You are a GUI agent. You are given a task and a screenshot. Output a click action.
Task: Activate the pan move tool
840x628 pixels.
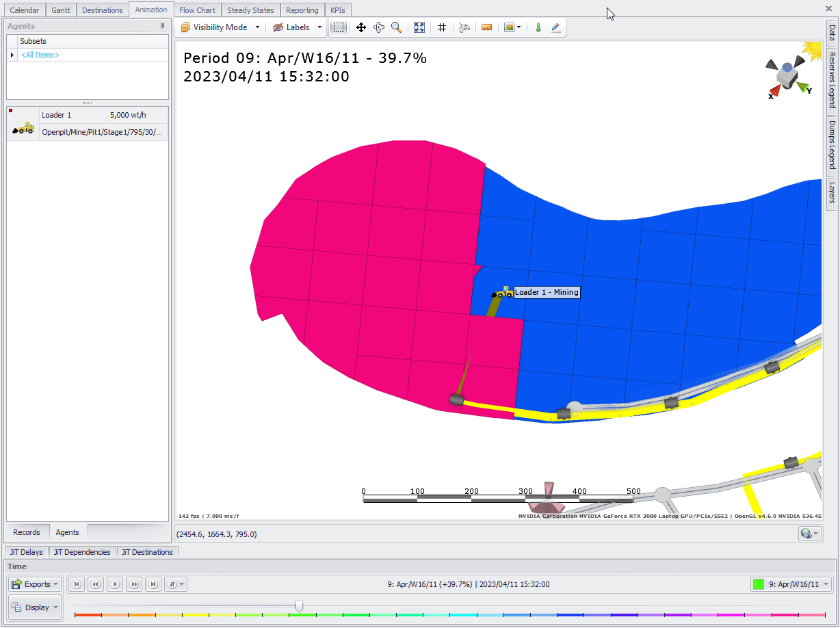pyautogui.click(x=361, y=27)
